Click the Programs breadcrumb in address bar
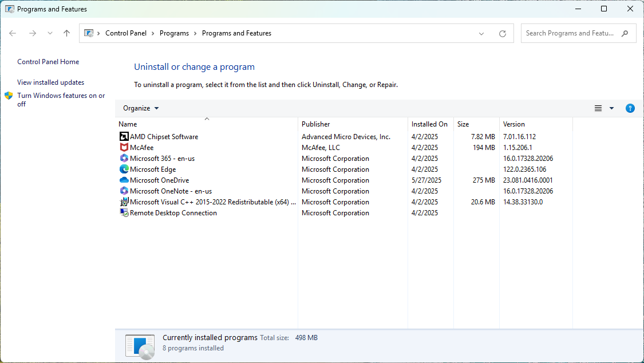This screenshot has width=644, height=363. coord(174,33)
